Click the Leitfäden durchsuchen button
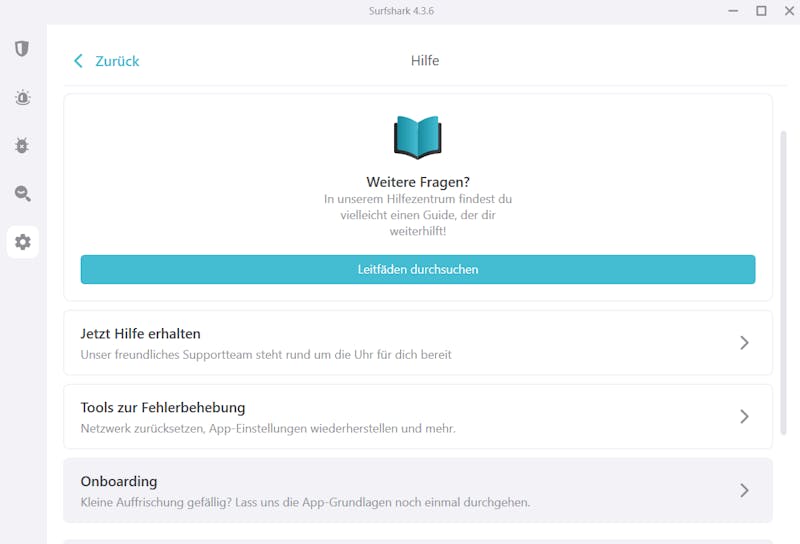Image resolution: width=800 pixels, height=544 pixels. point(418,269)
